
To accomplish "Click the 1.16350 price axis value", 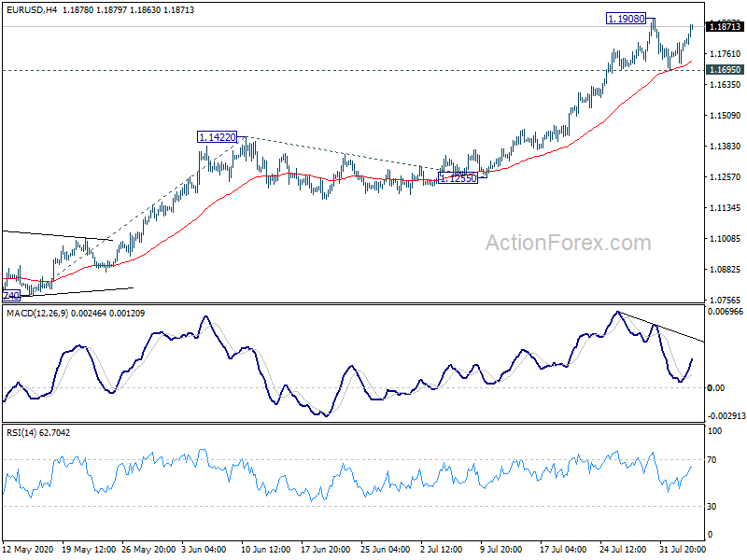I will 726,85.
